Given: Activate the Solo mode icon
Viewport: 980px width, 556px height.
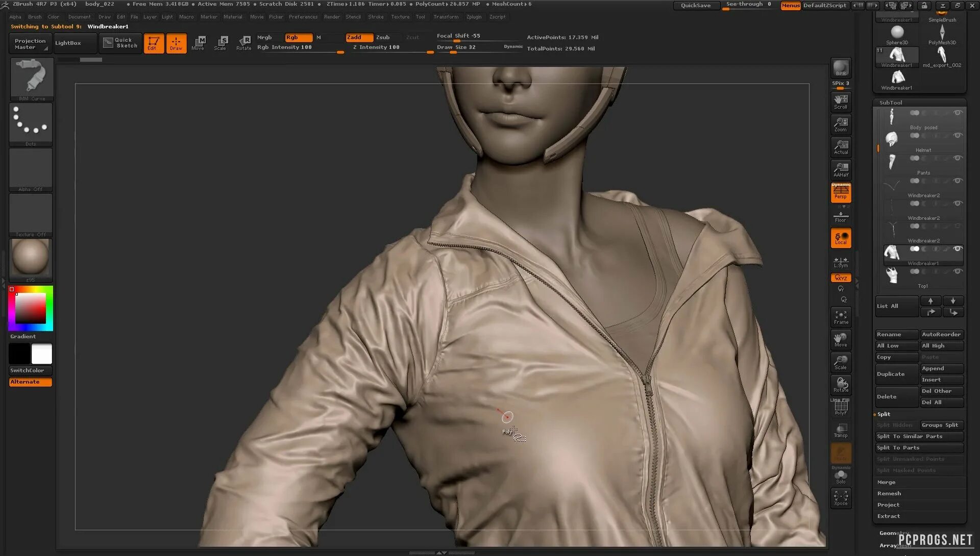Looking at the screenshot, I should pos(841,477).
